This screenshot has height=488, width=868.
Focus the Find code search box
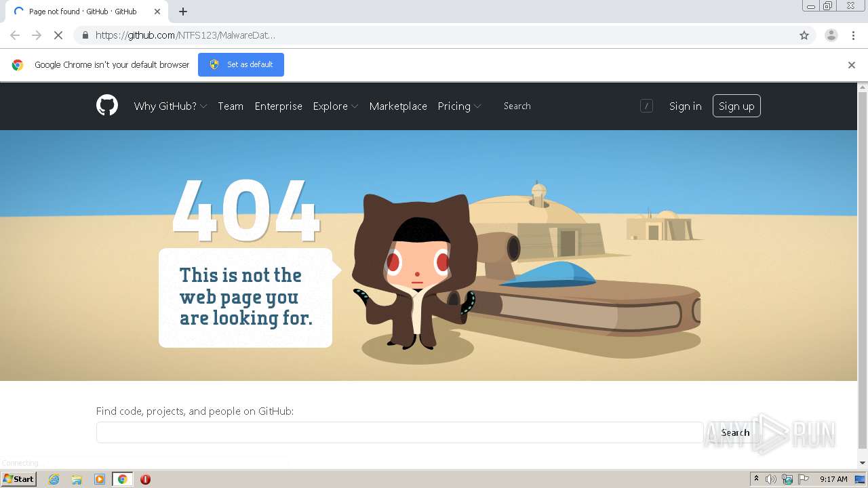[x=399, y=432]
